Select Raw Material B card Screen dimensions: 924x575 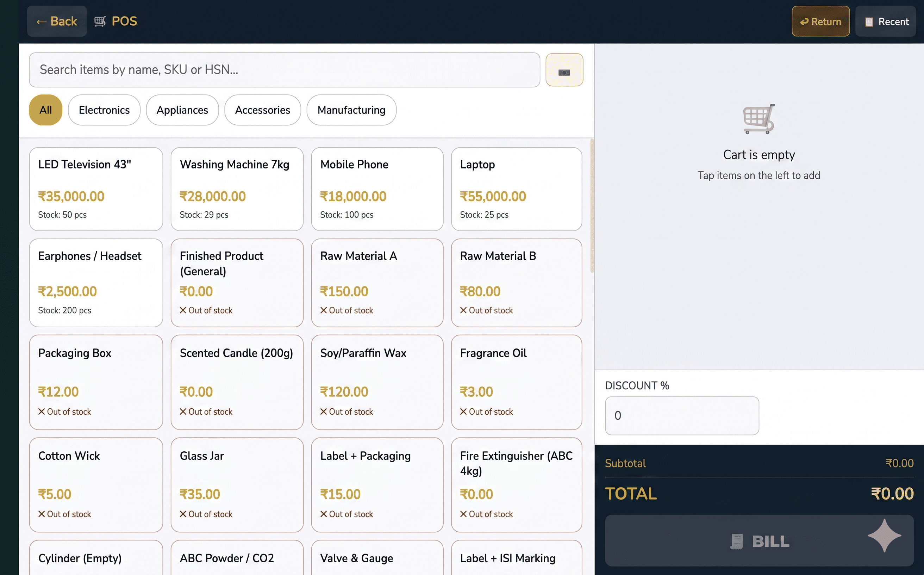pos(516,283)
